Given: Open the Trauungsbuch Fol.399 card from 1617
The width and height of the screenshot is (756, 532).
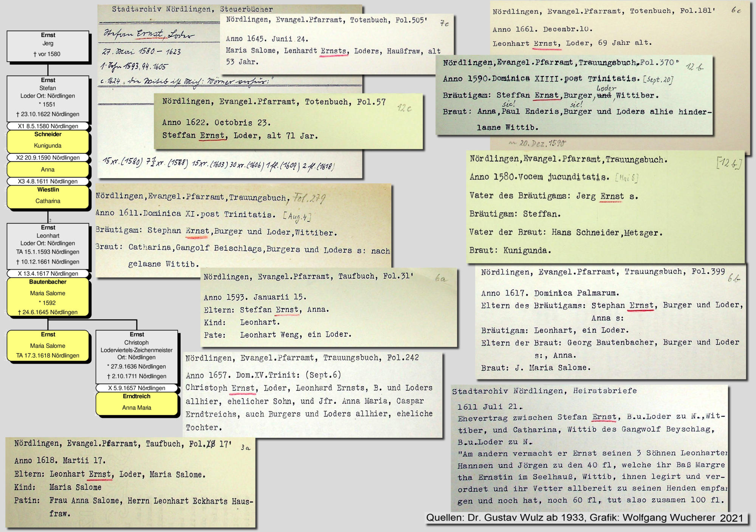Looking at the screenshot, I should 610,321.
